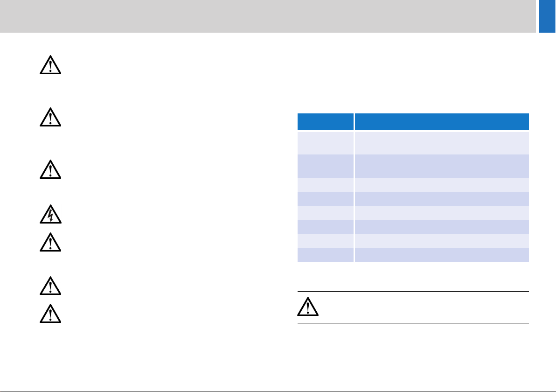Select the second table row's wide cell
556x392 pixels.
click(x=441, y=166)
